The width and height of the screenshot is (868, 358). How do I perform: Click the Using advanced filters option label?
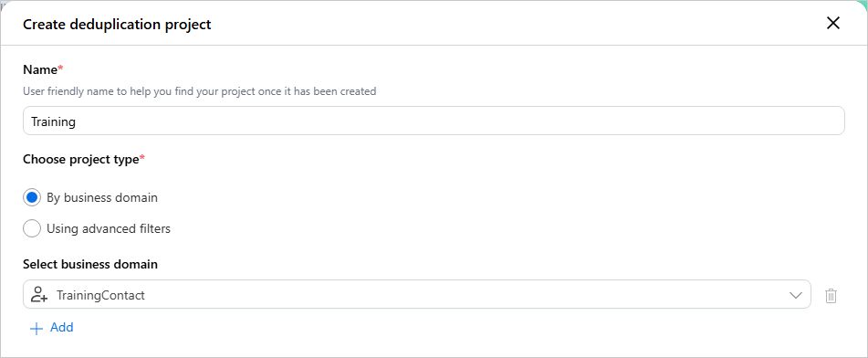click(x=109, y=228)
